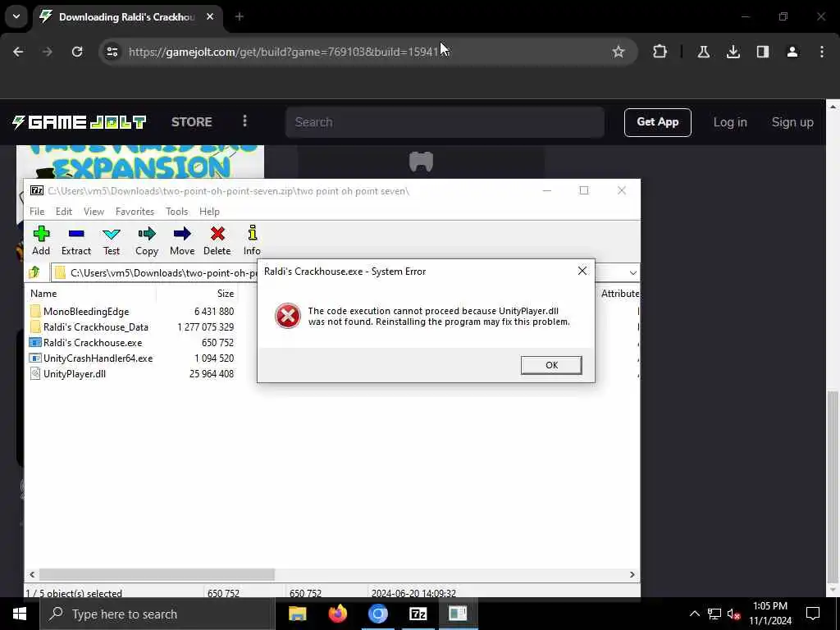Viewport: 840px width, 630px height.
Task: Reload the Game Jolt page
Action: (x=77, y=52)
